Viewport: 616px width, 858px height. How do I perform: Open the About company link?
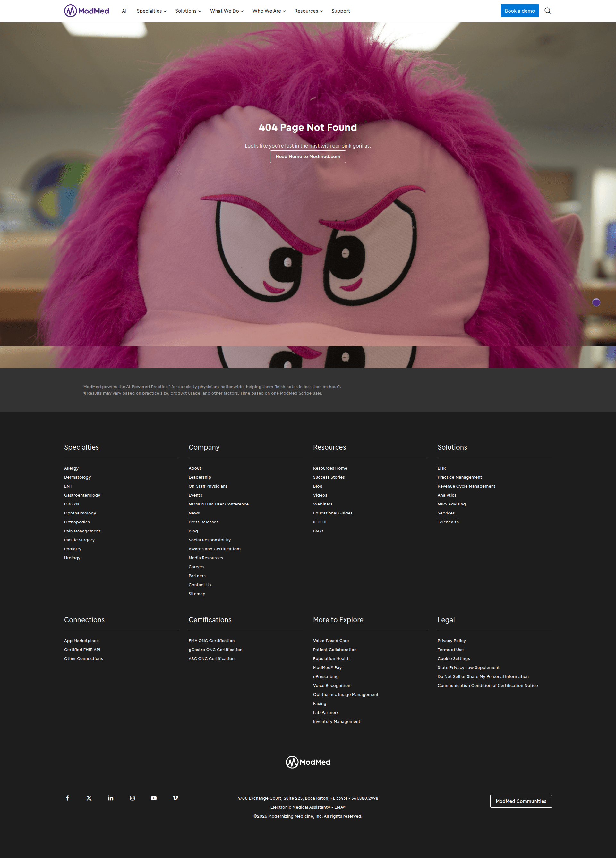click(195, 468)
